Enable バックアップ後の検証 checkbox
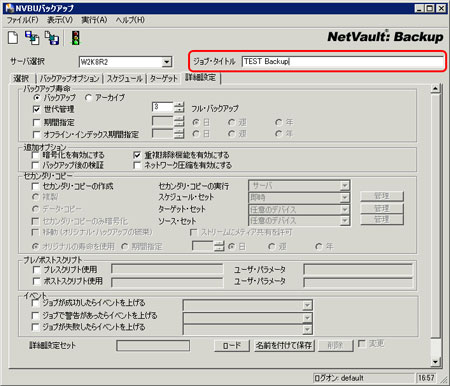450x386 pixels. click(35, 165)
